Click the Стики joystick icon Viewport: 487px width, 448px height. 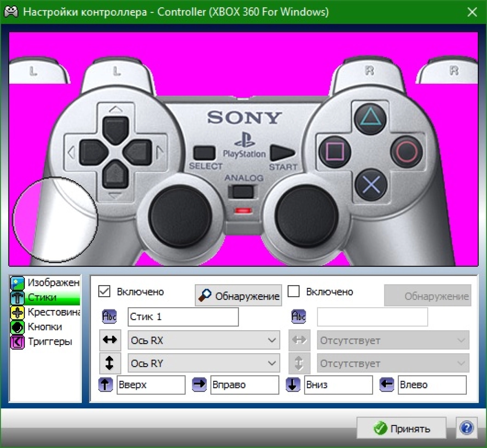(x=18, y=298)
